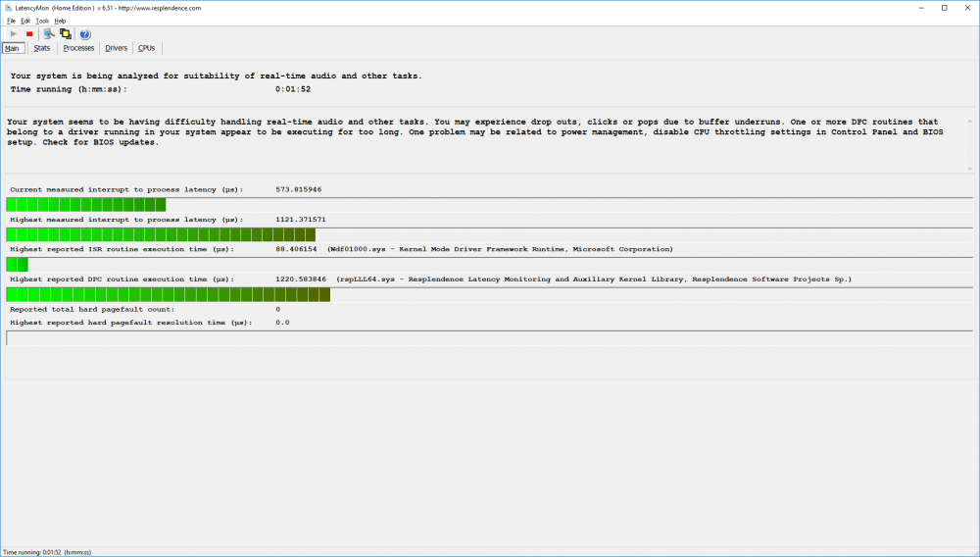Click the current interrupt to process latency bar
980x557 pixels.
pos(489,204)
